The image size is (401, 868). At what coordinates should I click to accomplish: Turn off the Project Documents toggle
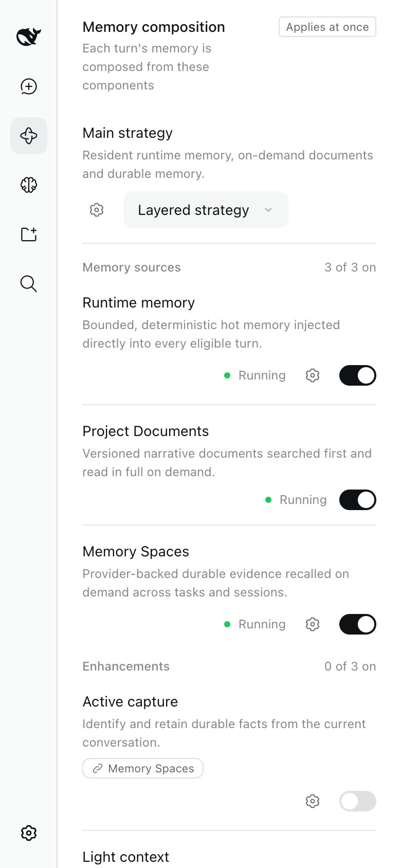pos(358,500)
